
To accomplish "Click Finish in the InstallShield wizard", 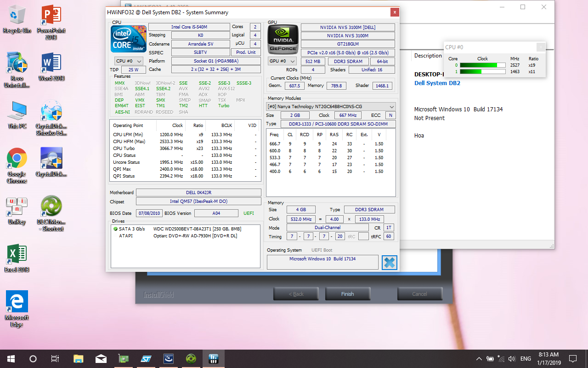I will point(348,294).
